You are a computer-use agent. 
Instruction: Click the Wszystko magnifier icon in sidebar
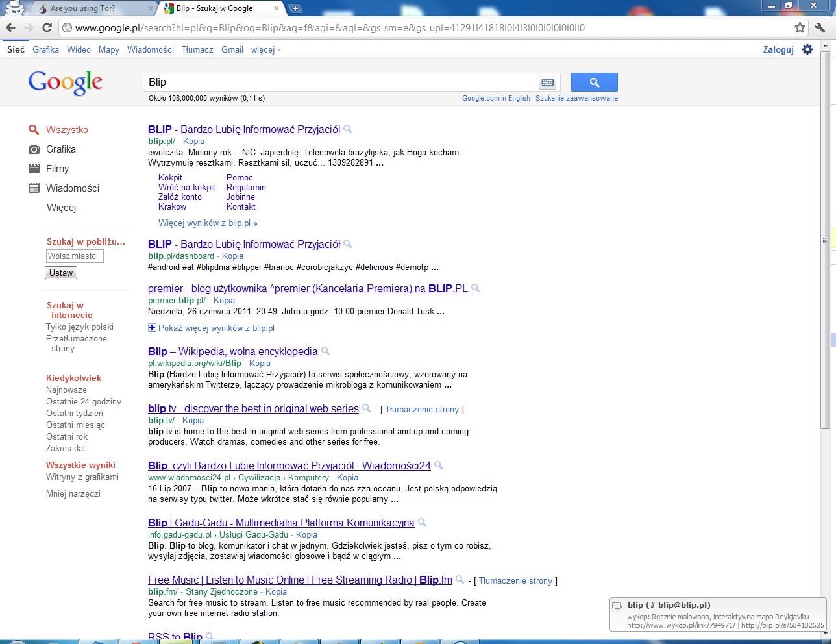[34, 130]
